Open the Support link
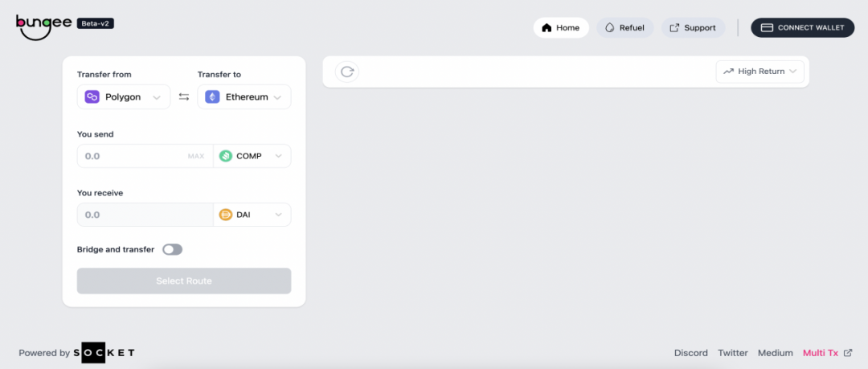The image size is (868, 369). click(693, 27)
